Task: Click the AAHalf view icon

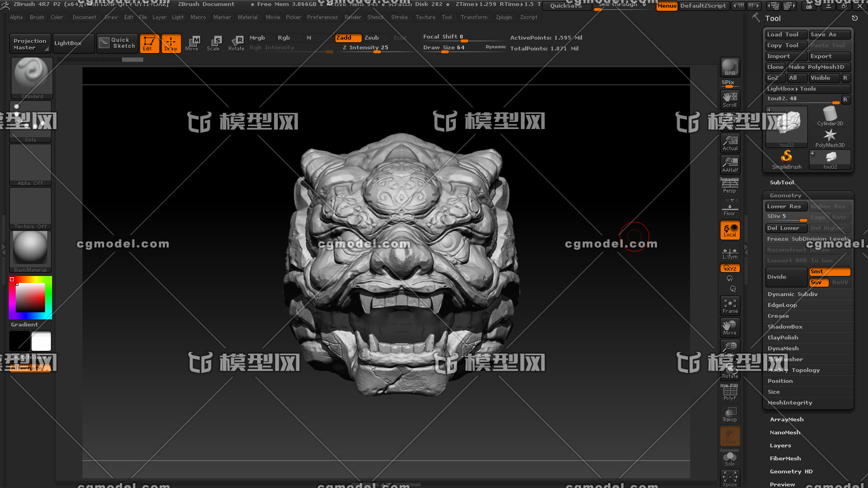Action: pyautogui.click(x=730, y=164)
